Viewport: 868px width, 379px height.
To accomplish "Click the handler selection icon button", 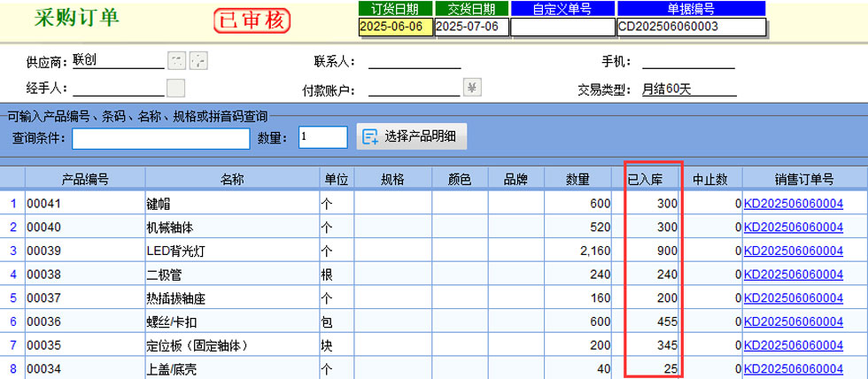I will [175, 88].
